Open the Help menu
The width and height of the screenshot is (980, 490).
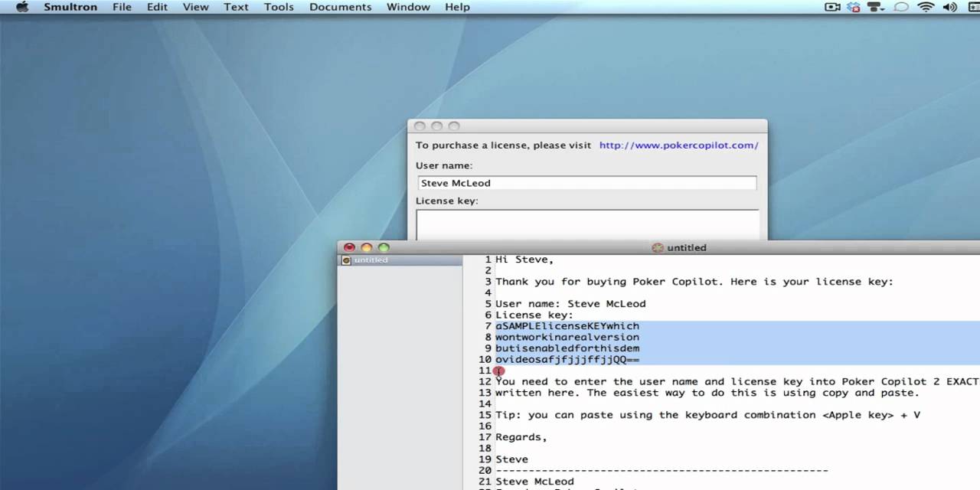tap(457, 7)
